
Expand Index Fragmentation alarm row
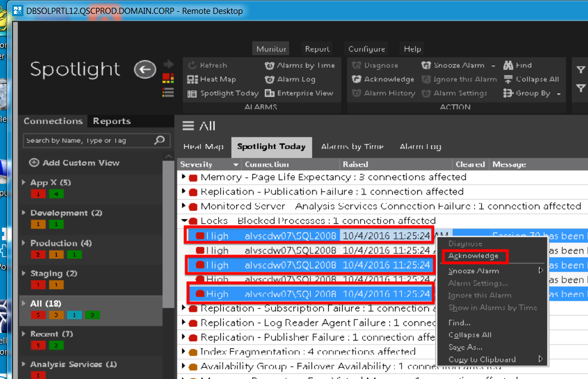click(184, 351)
